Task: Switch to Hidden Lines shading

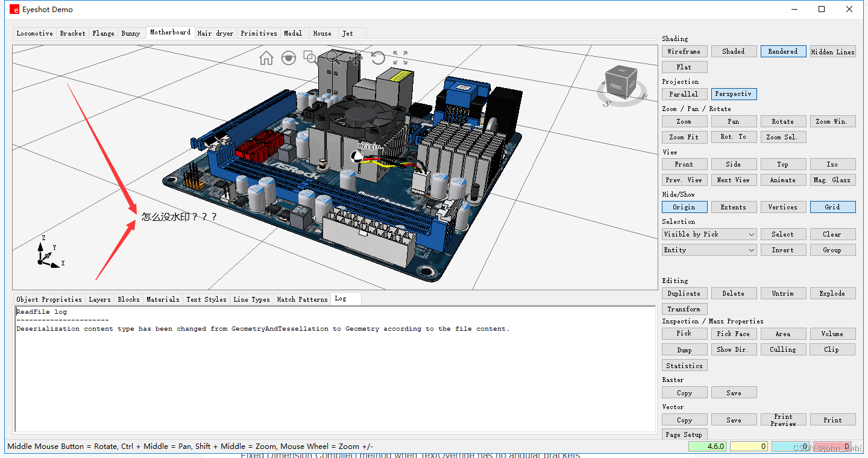Action: coord(832,51)
